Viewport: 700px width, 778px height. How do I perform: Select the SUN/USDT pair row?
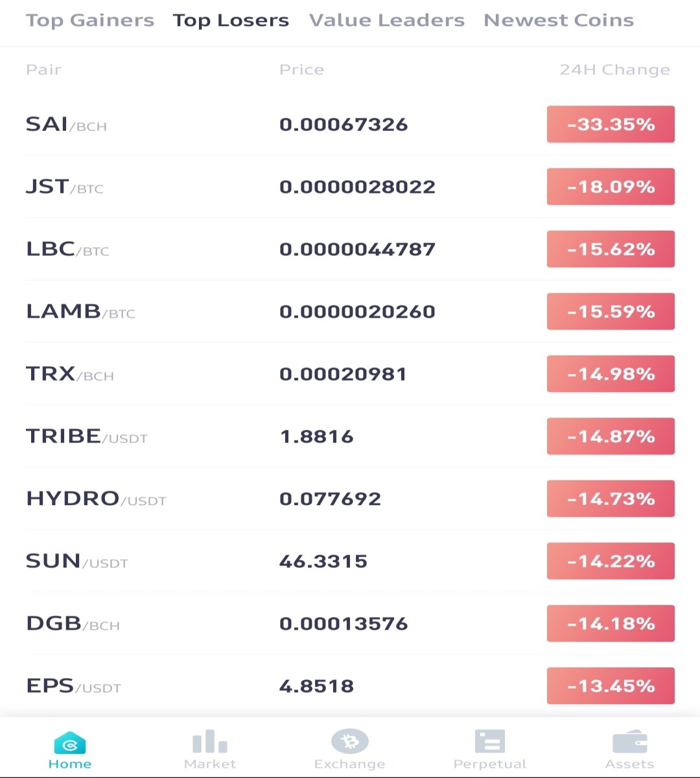point(350,561)
